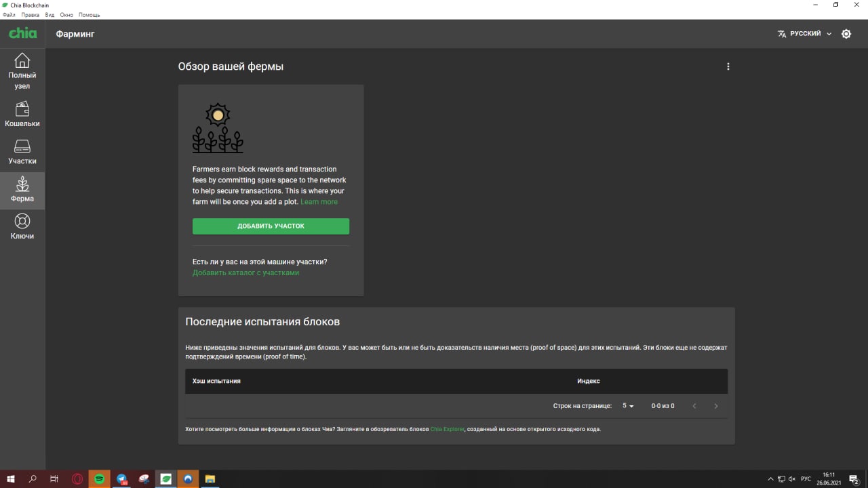Open Task View in the taskbar

(x=54, y=479)
